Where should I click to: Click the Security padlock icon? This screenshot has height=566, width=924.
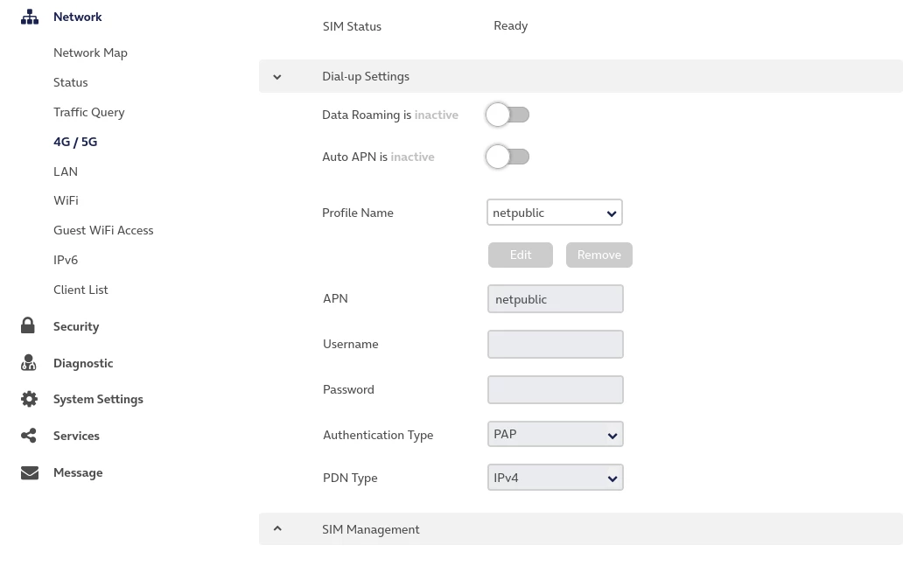click(x=28, y=326)
